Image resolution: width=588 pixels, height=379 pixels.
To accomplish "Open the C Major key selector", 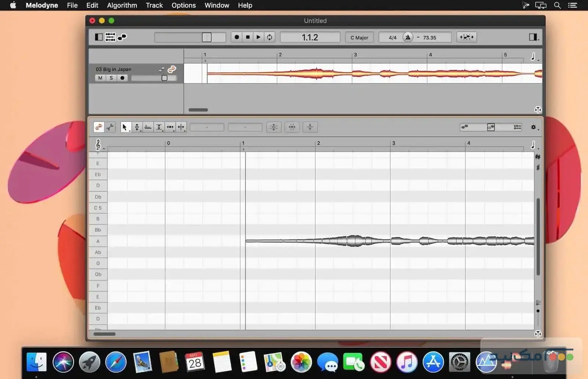I will pos(359,37).
